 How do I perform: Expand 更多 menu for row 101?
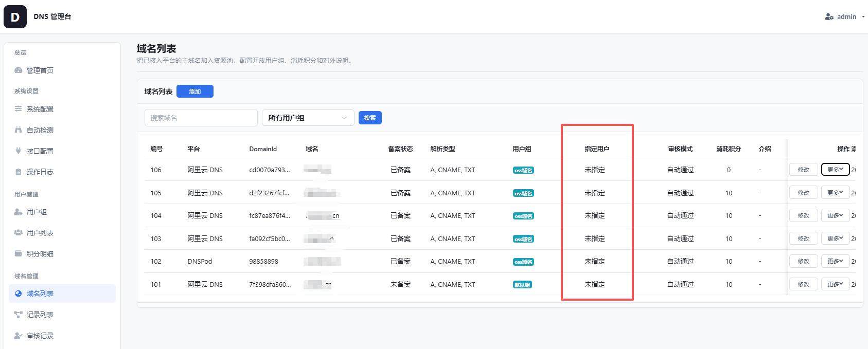click(835, 284)
